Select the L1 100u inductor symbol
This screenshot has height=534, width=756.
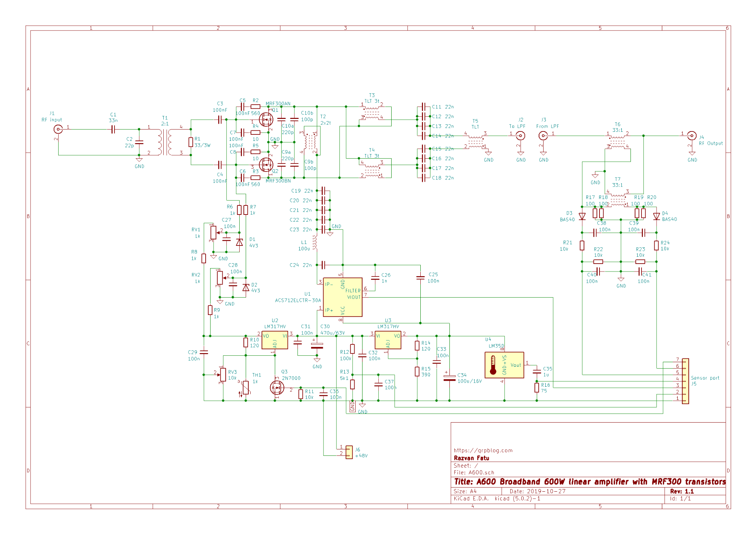pos(315,242)
